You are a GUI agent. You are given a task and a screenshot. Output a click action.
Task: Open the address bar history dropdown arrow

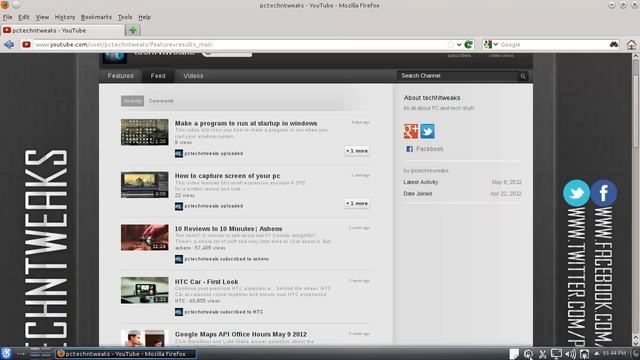pos(459,44)
